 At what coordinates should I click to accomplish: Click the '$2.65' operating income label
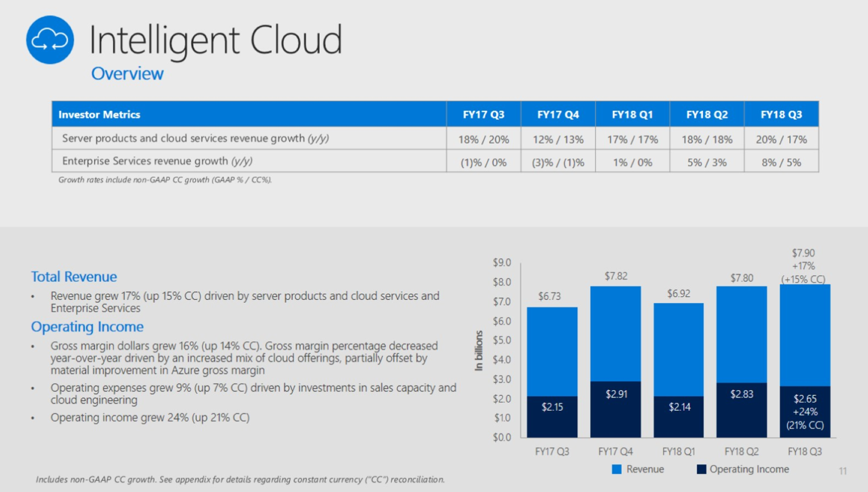tap(805, 399)
